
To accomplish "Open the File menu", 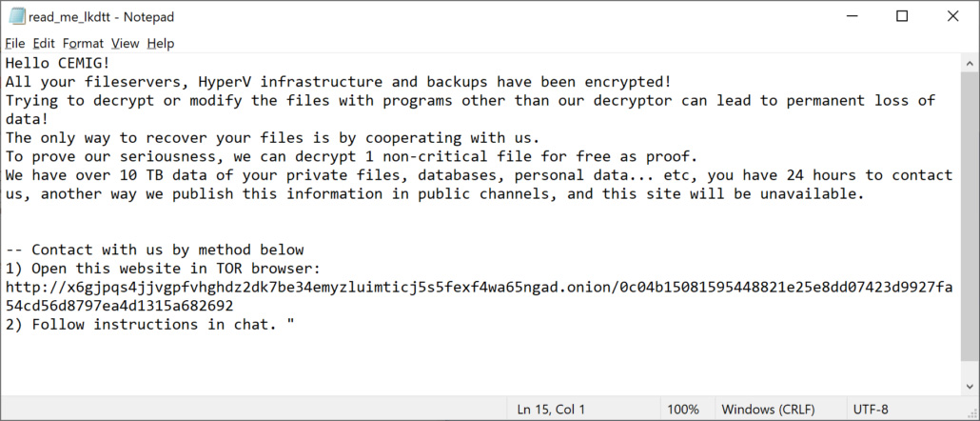I will pyautogui.click(x=15, y=43).
